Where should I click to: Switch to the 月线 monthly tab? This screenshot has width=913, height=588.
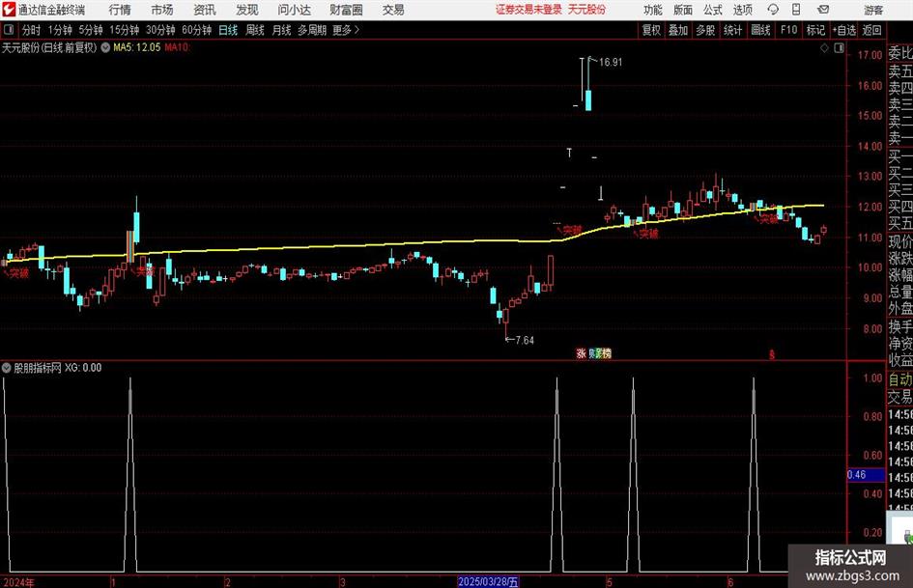pyautogui.click(x=282, y=30)
